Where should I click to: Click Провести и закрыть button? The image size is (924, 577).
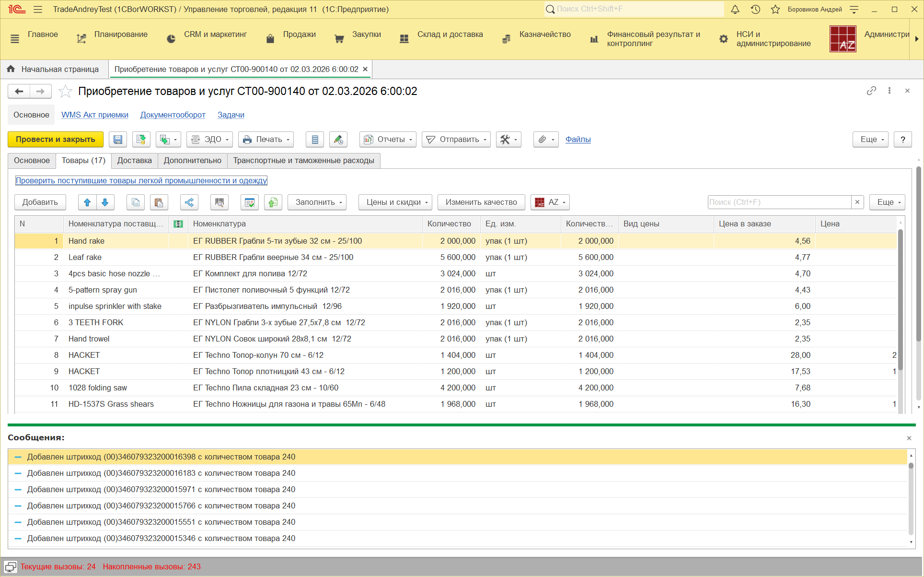[56, 140]
